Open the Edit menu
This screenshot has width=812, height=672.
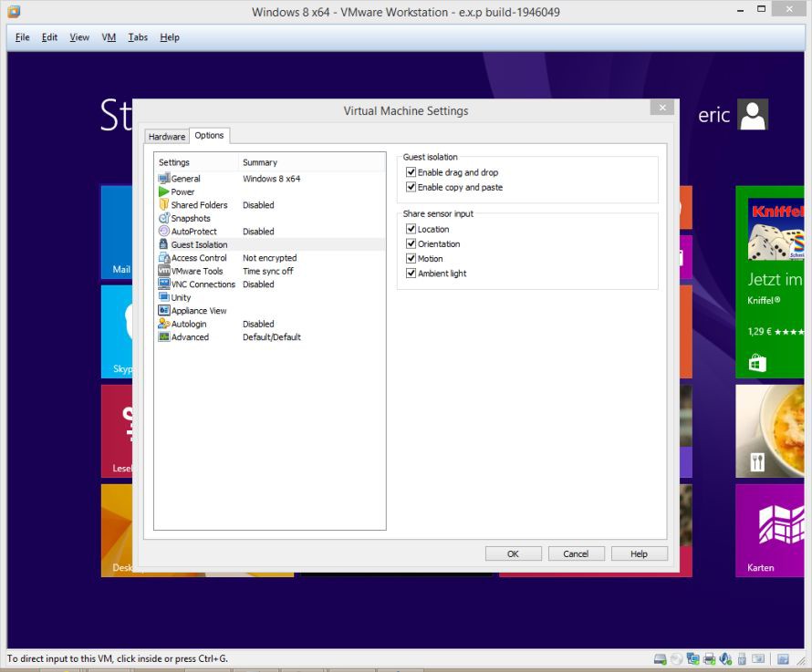point(49,37)
